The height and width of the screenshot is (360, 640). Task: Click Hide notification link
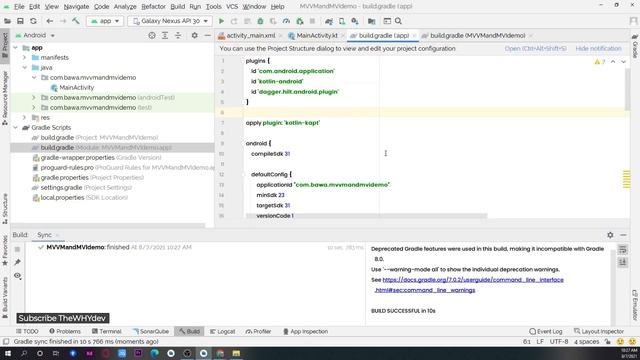(598, 49)
